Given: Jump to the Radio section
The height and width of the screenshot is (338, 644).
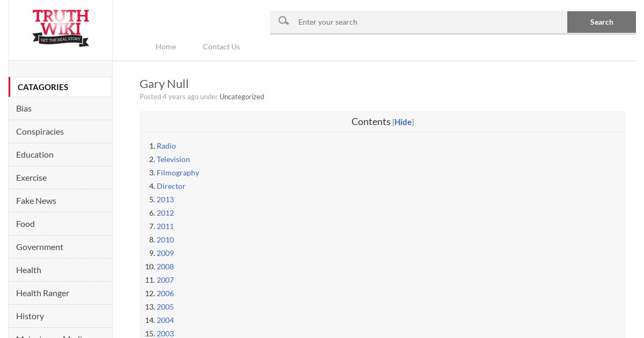Looking at the screenshot, I should 166,146.
